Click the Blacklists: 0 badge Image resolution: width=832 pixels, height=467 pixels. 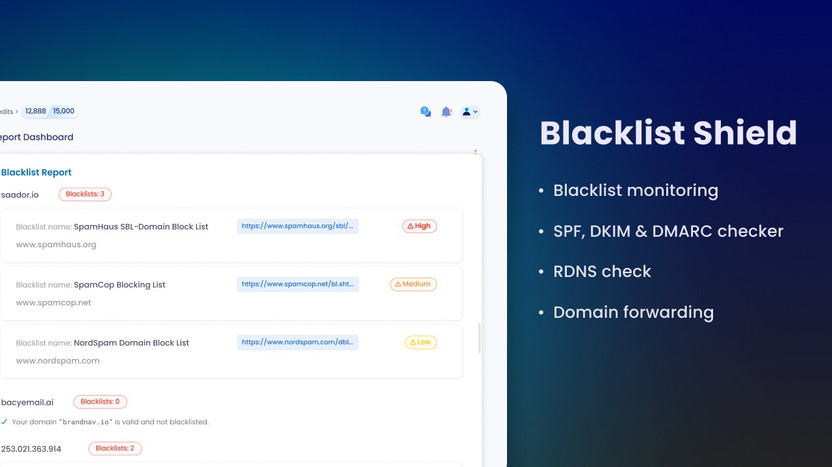[x=100, y=402]
